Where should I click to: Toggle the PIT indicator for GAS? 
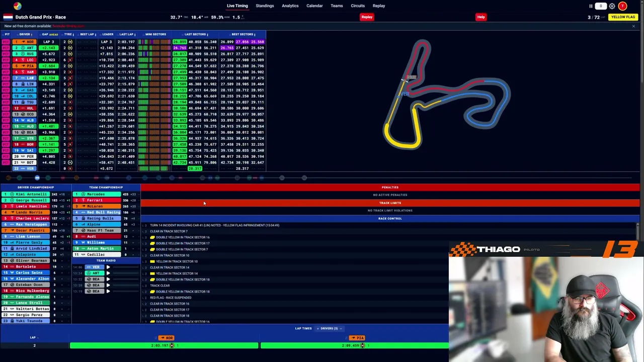(6, 90)
